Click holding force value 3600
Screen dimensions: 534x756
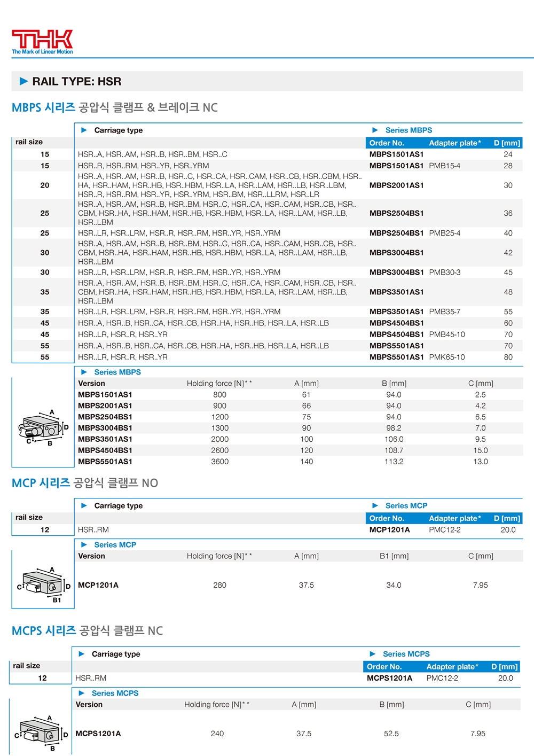pyautogui.click(x=220, y=462)
